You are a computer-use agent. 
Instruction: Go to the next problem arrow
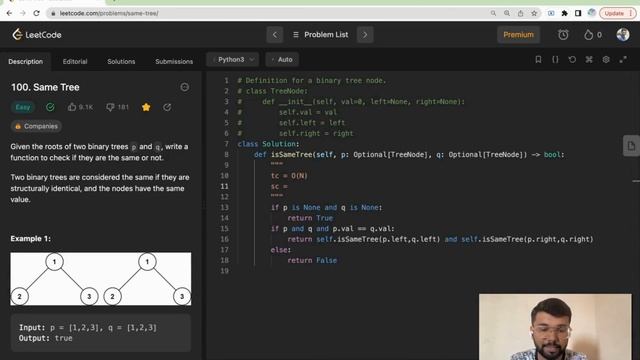[365, 35]
